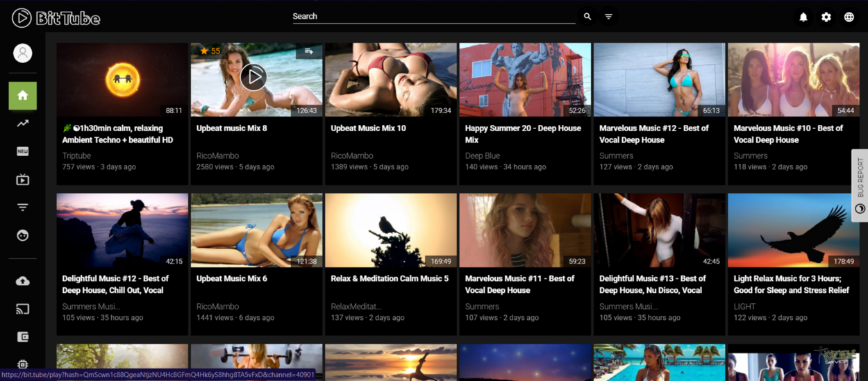This screenshot has height=381, width=868.
Task: Open Delightful Music #12 thumbnail
Action: coord(122,230)
